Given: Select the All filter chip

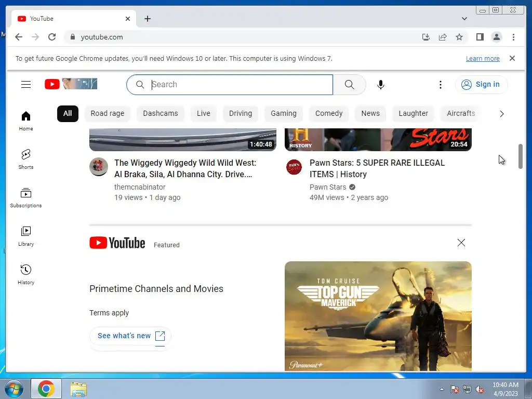Looking at the screenshot, I should click(68, 113).
